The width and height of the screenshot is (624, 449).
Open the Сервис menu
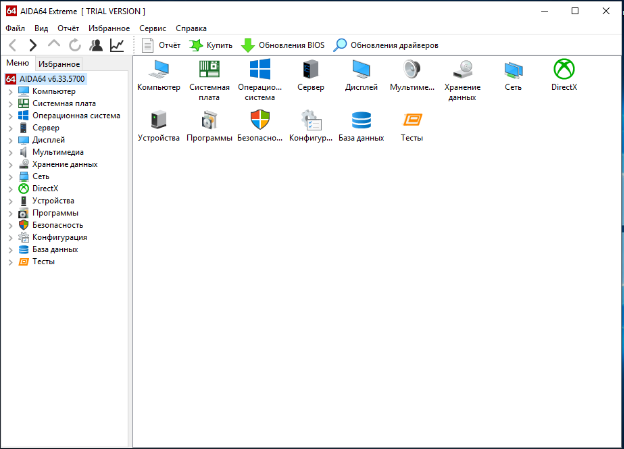pos(153,29)
